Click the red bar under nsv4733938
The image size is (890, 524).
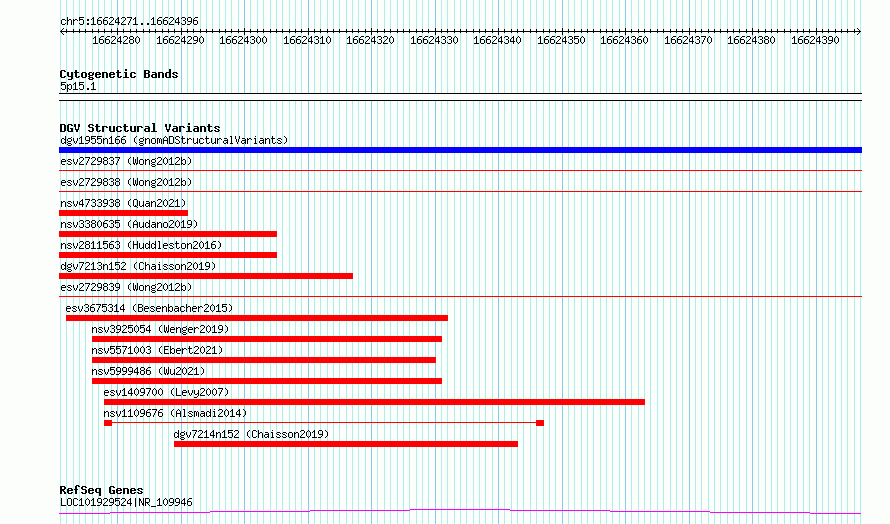pos(123,213)
